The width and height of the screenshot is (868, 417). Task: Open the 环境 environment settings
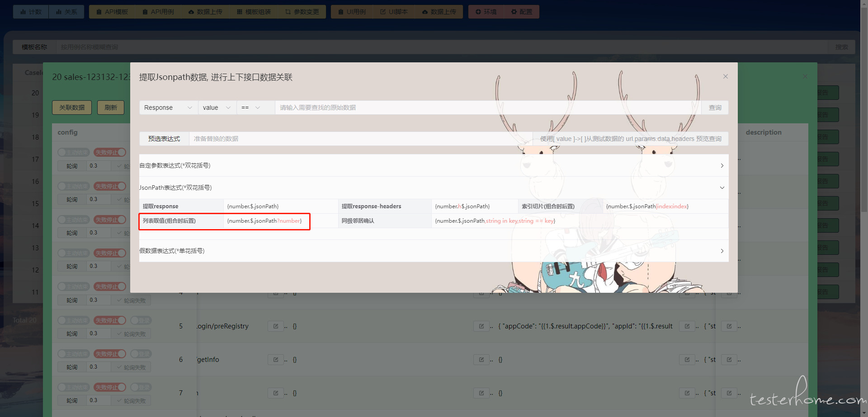[x=486, y=12]
